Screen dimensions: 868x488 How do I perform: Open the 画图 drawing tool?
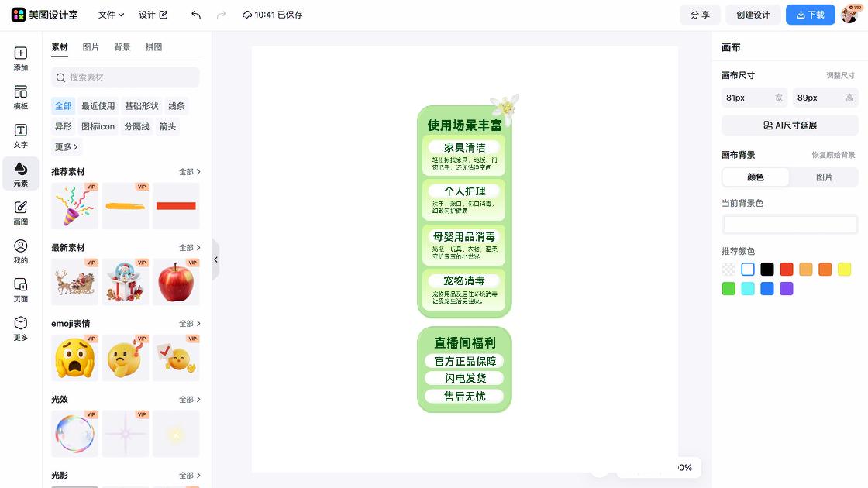(x=20, y=213)
